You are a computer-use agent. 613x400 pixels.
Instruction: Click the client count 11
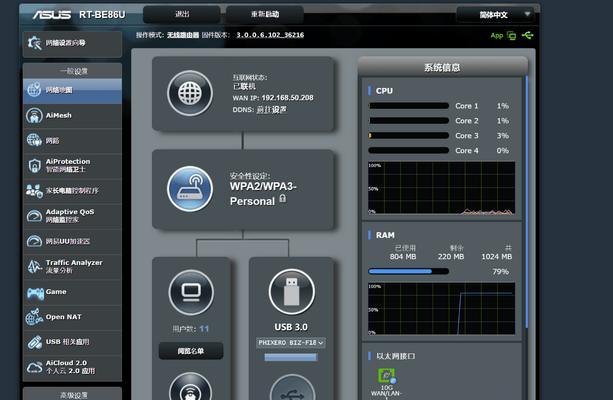point(204,329)
